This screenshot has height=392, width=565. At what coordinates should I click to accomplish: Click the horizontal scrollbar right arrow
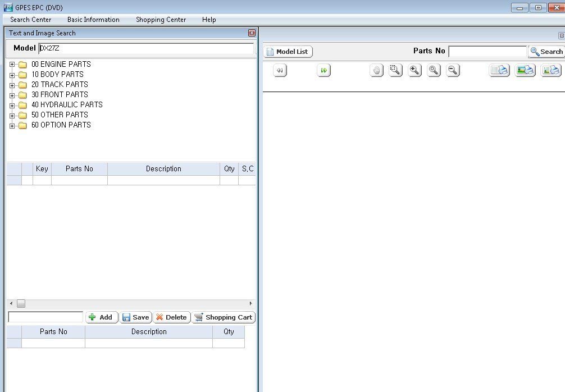(x=250, y=303)
